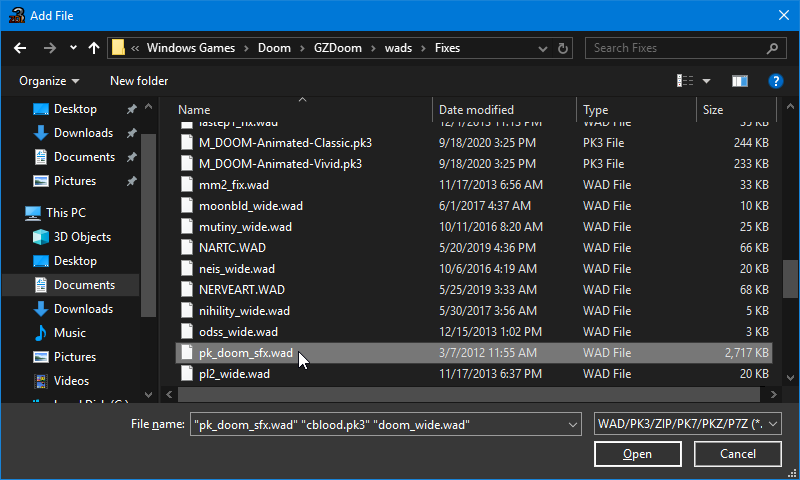Click the Cancel button
The image size is (800, 480).
pos(737,454)
